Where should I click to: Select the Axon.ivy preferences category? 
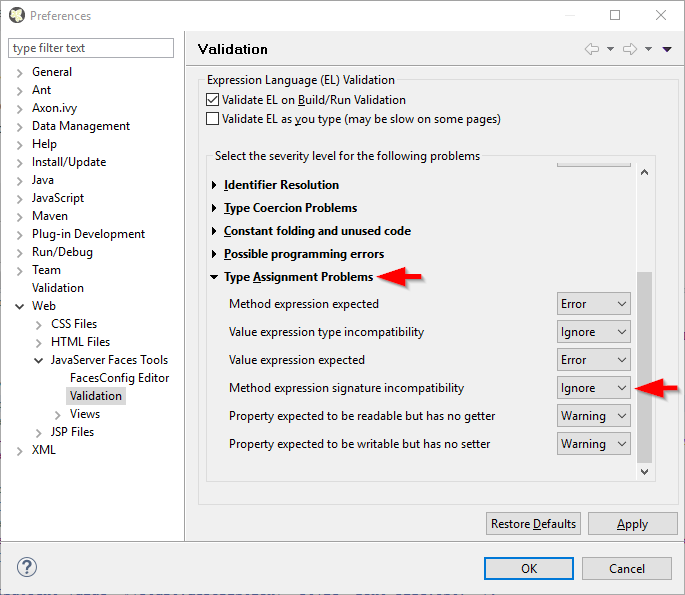click(54, 108)
